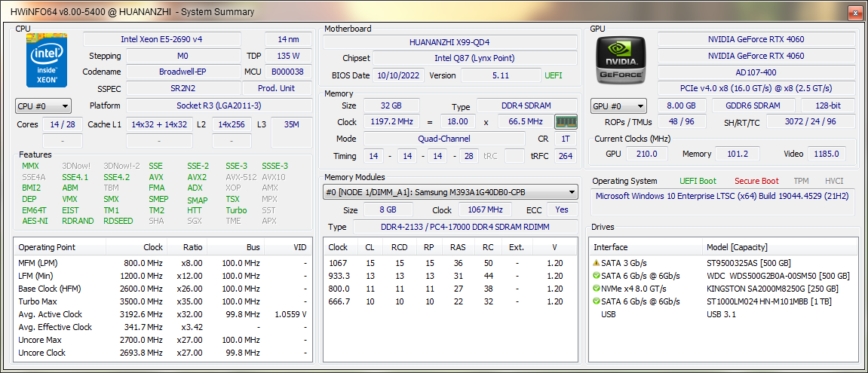Click green check icon for WDC drive
868x373 pixels.
597,276
